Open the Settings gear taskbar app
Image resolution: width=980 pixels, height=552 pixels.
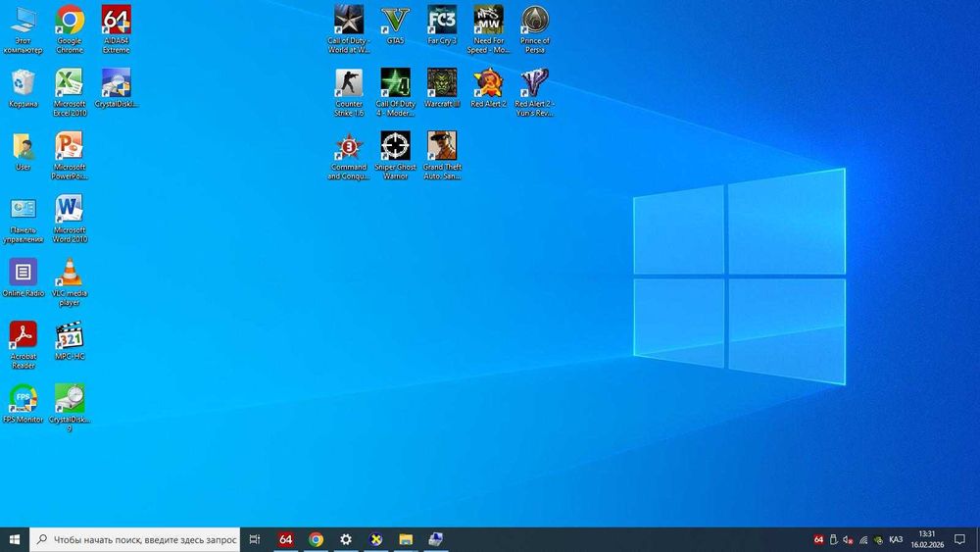pyautogui.click(x=346, y=539)
